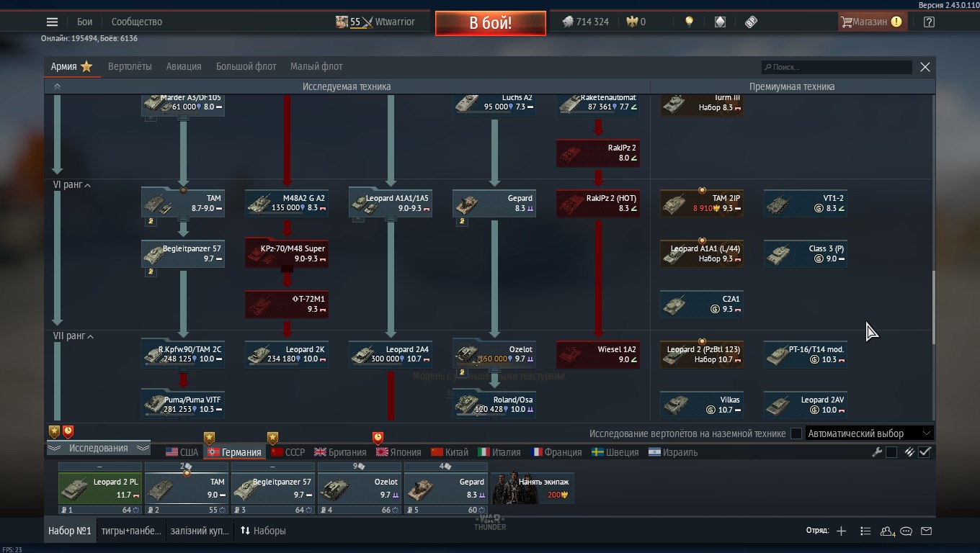Open the squad list icon
980x553 pixels.
pos(865,531)
